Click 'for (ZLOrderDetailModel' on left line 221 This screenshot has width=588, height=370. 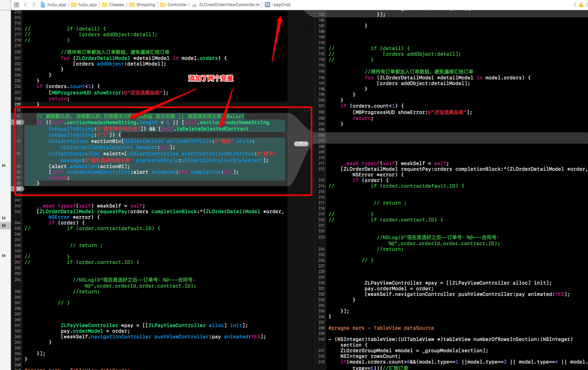click(95, 58)
